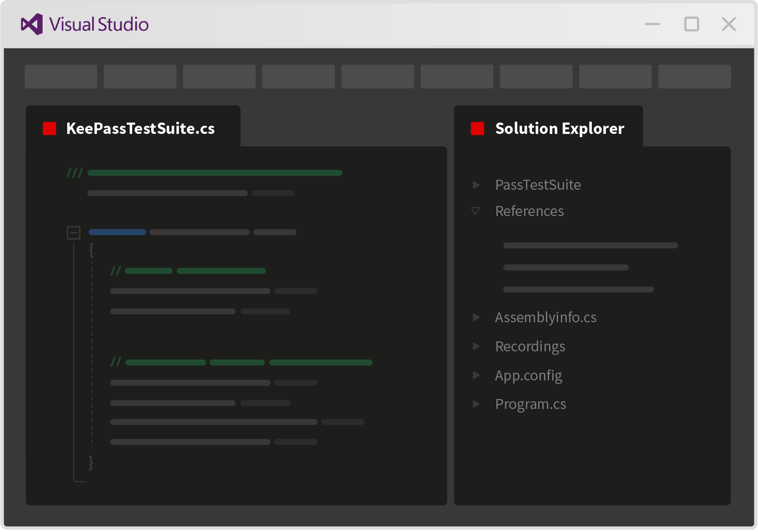Click the last toolbar icon on the right
758x532 pixels.
coord(694,76)
